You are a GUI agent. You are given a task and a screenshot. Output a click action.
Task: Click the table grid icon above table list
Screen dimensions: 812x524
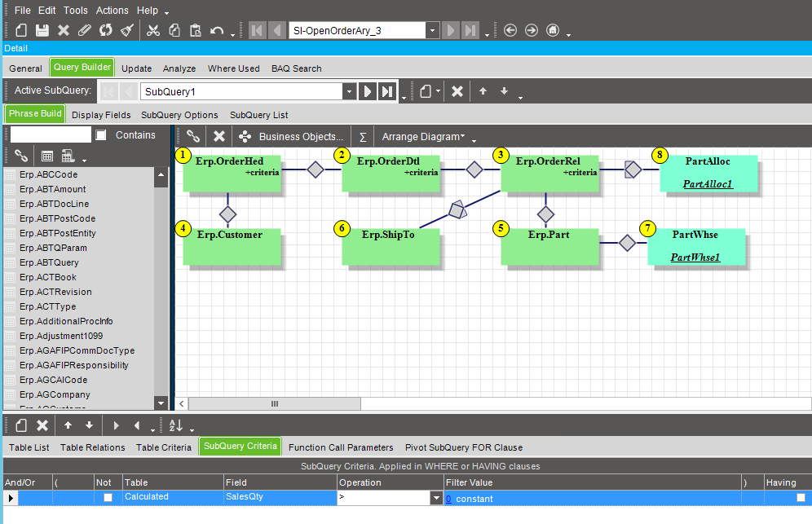(x=47, y=156)
